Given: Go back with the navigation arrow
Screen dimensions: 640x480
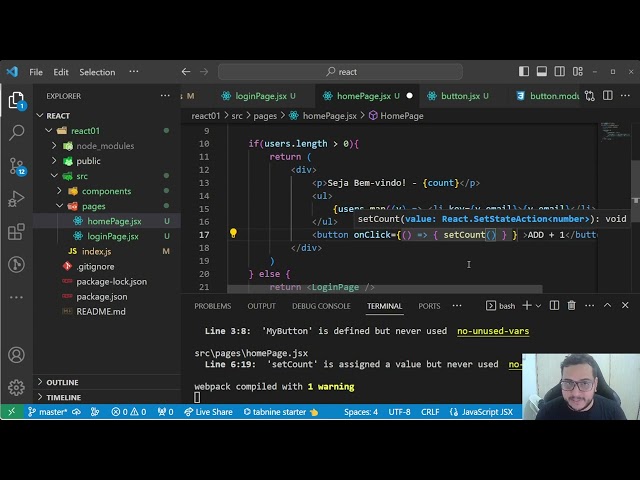Looking at the screenshot, I should (x=186, y=72).
